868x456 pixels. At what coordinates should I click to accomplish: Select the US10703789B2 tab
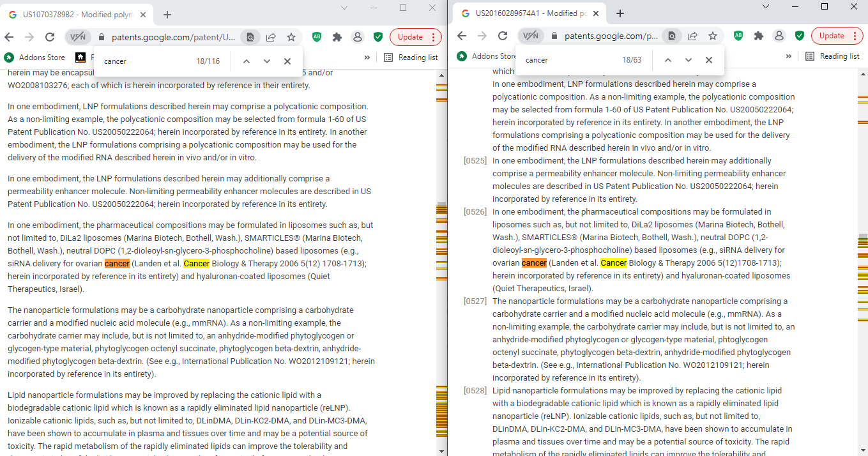click(77, 14)
